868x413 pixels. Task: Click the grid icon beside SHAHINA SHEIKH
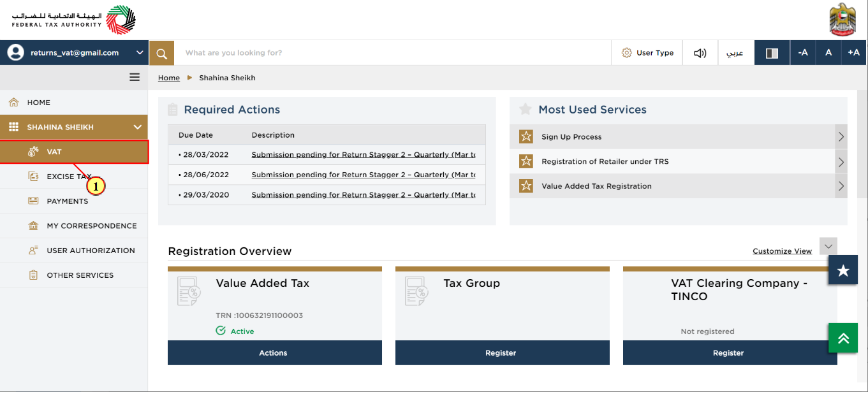click(x=13, y=127)
